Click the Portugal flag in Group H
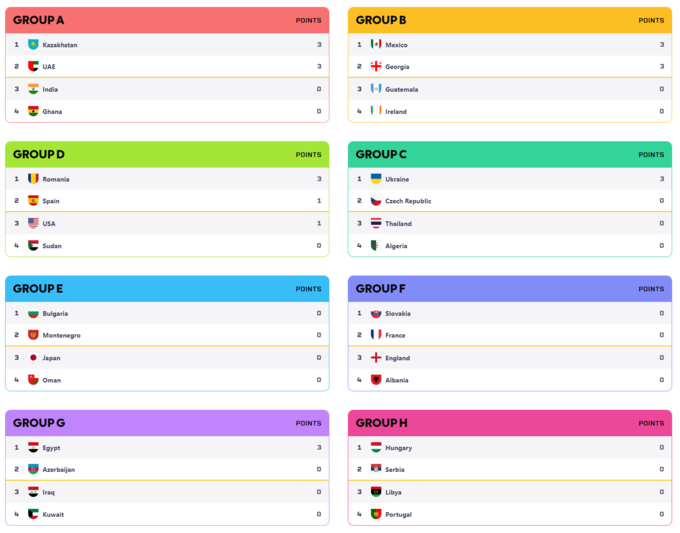680x533 pixels. click(x=376, y=514)
